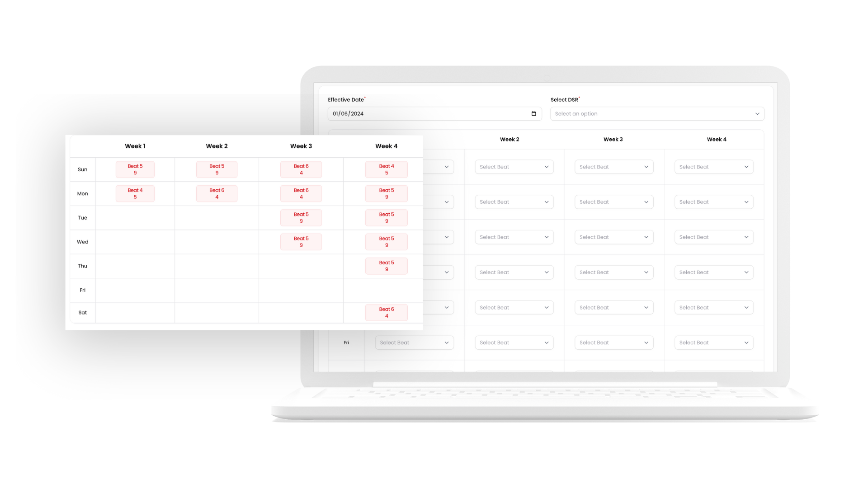Expand the Week 4 Friday Select Beat dropdown

click(713, 343)
